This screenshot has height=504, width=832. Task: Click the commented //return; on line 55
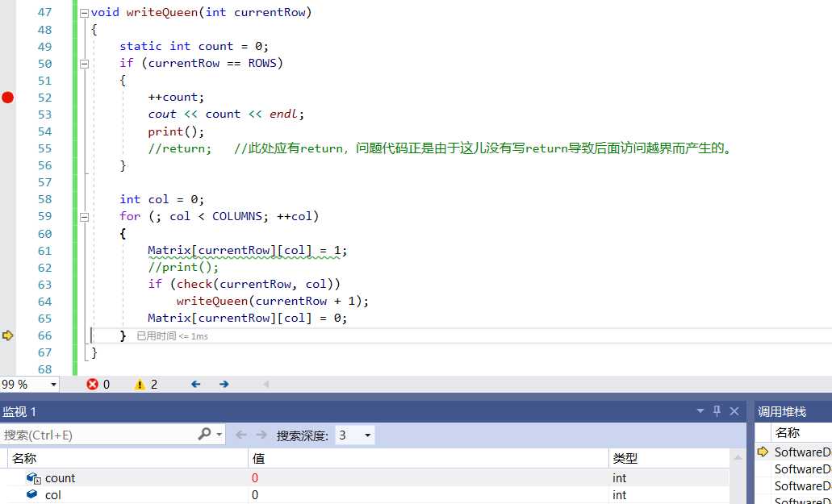[x=180, y=149]
